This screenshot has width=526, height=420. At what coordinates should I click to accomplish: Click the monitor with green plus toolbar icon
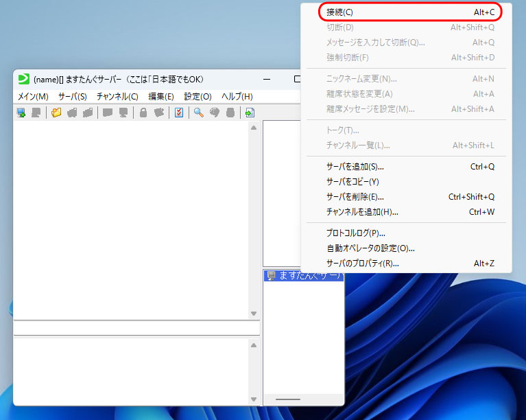click(x=21, y=113)
